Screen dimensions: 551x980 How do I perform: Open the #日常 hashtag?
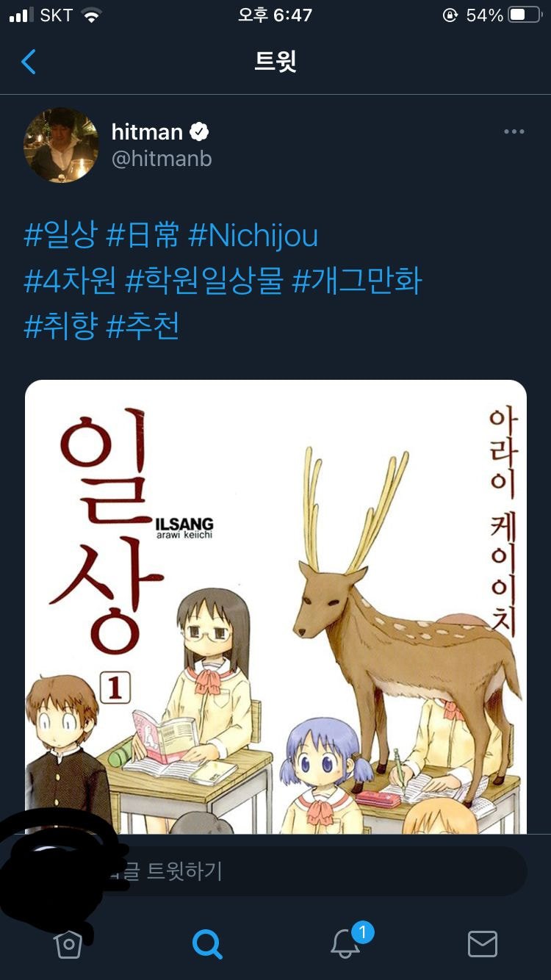143,236
